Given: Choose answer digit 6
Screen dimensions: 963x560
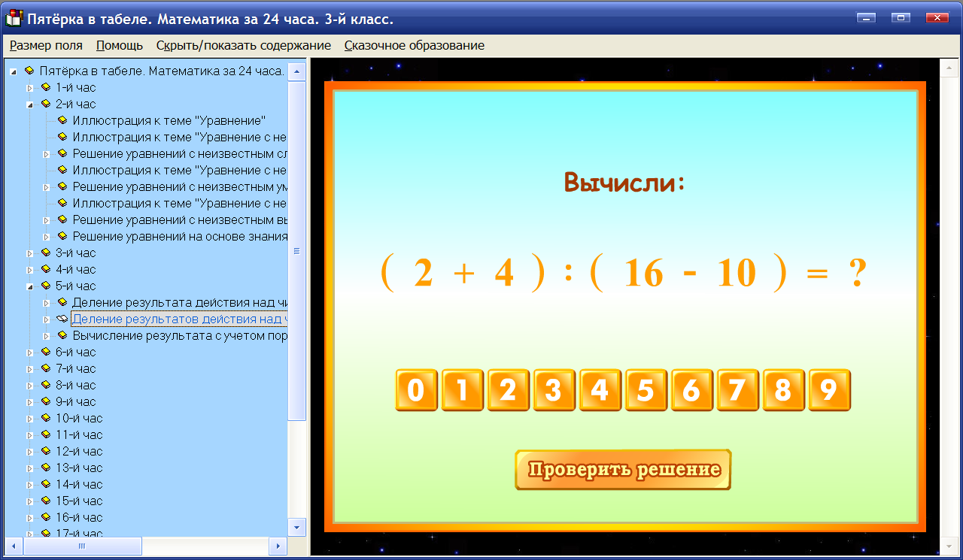Looking at the screenshot, I should [x=691, y=390].
